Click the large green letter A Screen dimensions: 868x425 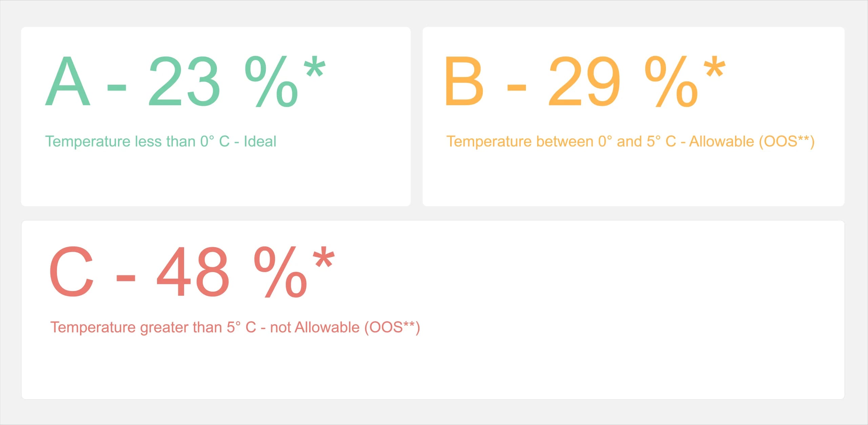point(68,81)
